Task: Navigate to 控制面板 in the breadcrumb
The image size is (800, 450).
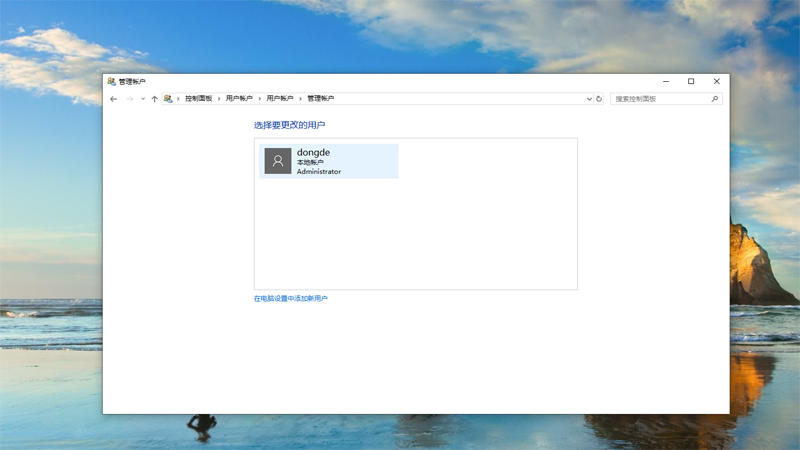Action: coord(198,99)
